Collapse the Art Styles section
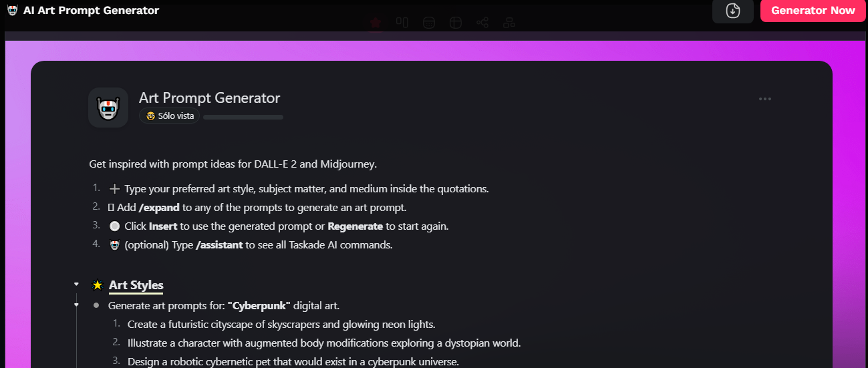The height and width of the screenshot is (368, 868). 77,285
